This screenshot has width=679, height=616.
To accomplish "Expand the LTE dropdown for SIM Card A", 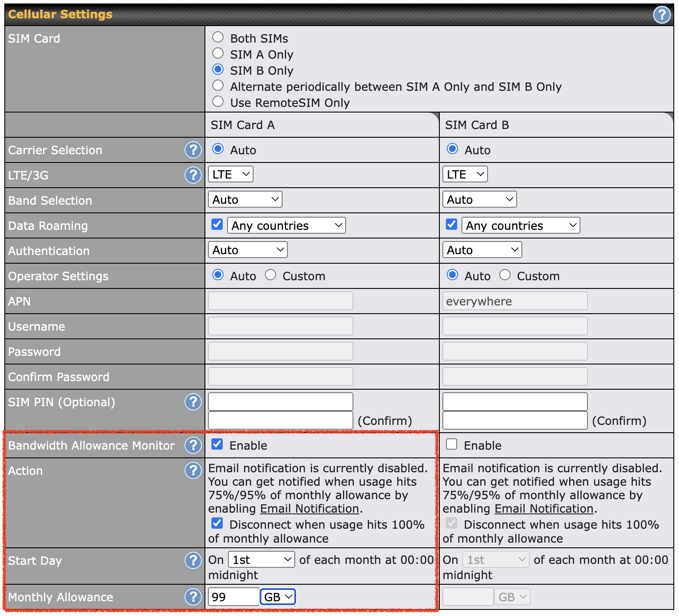I will click(x=231, y=174).
